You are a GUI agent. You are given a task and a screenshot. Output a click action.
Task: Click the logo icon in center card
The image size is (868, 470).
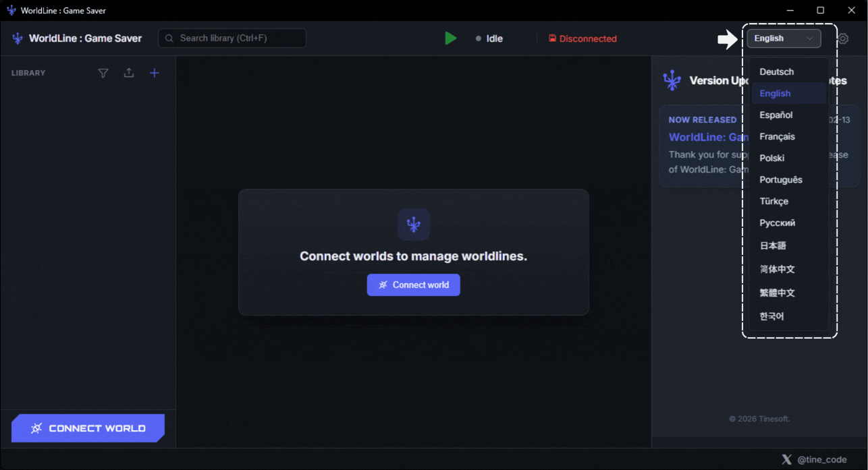(414, 225)
